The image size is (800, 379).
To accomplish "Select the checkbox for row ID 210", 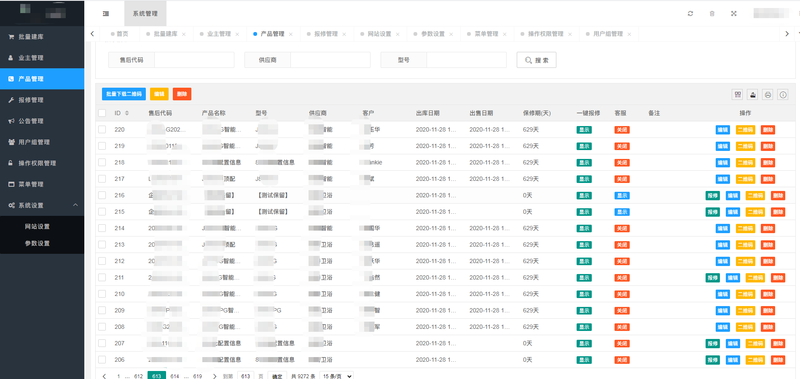I will coord(102,294).
